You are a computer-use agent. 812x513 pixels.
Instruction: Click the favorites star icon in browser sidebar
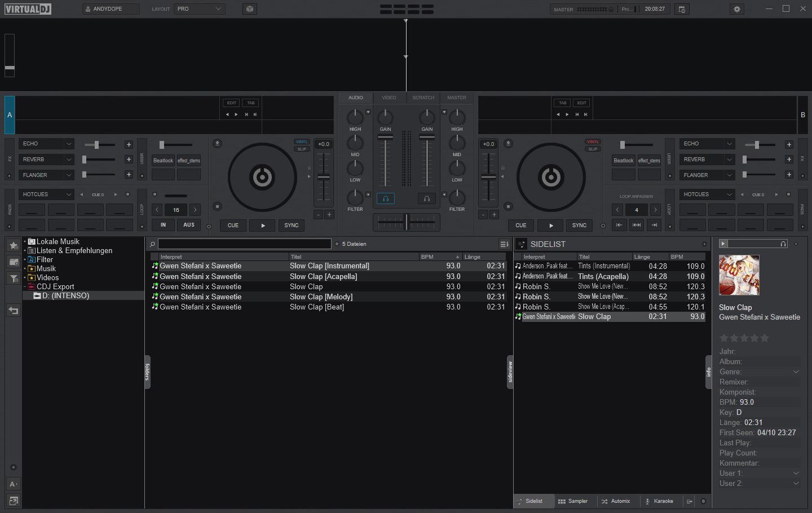tap(14, 245)
